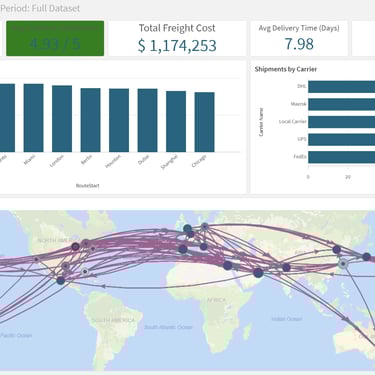The height and width of the screenshot is (375, 375).
Task: Click the Maersk bar in Shipments by Carrier
Action: 341,104
